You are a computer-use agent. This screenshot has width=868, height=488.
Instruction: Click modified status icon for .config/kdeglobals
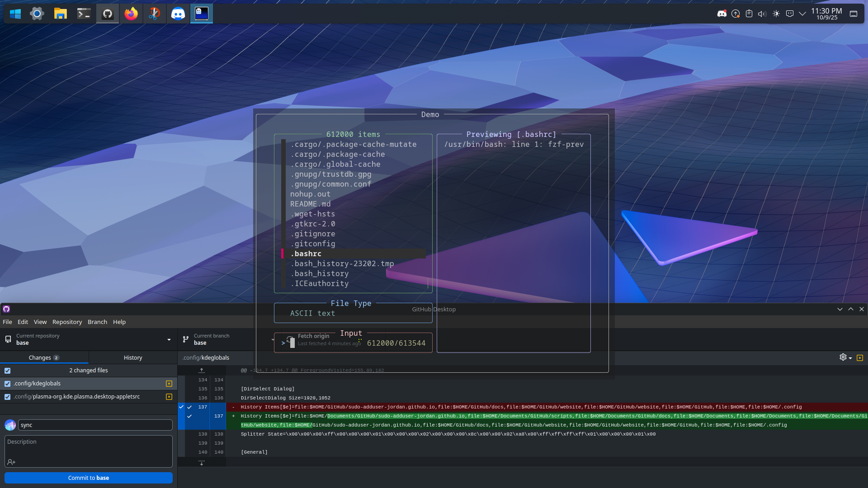169,384
